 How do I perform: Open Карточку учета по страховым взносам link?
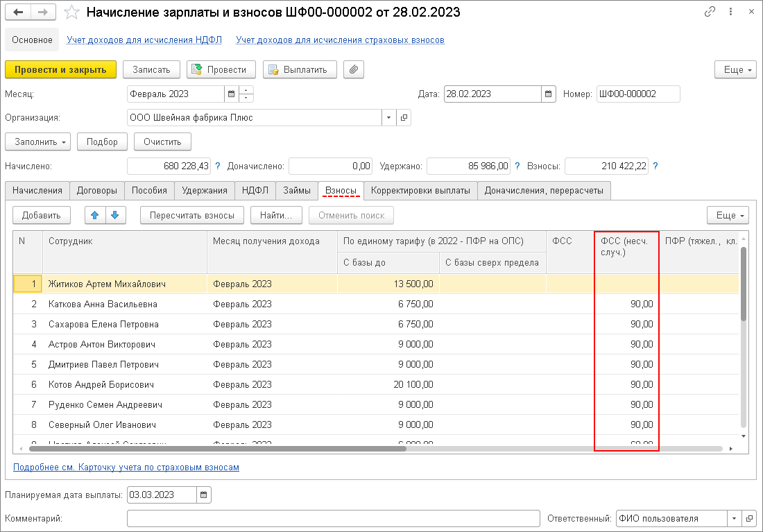tap(126, 467)
